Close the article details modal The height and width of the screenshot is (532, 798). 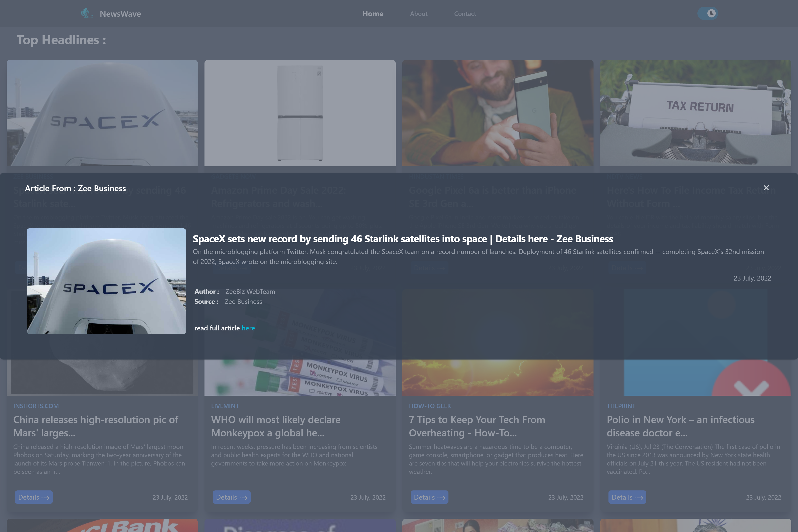tap(766, 188)
